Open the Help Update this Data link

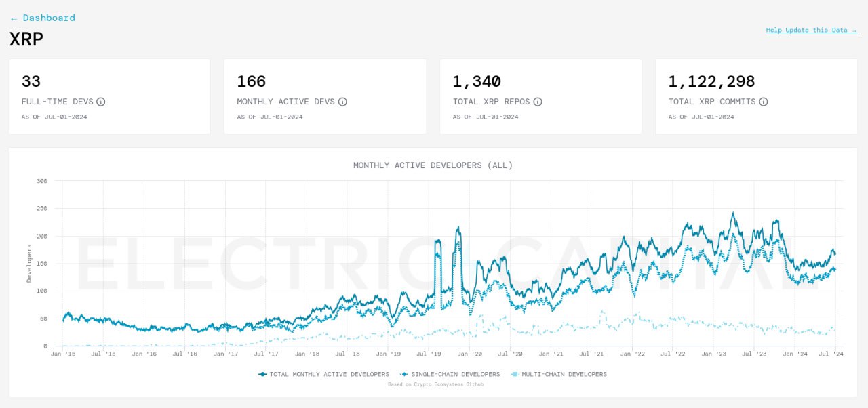click(811, 30)
